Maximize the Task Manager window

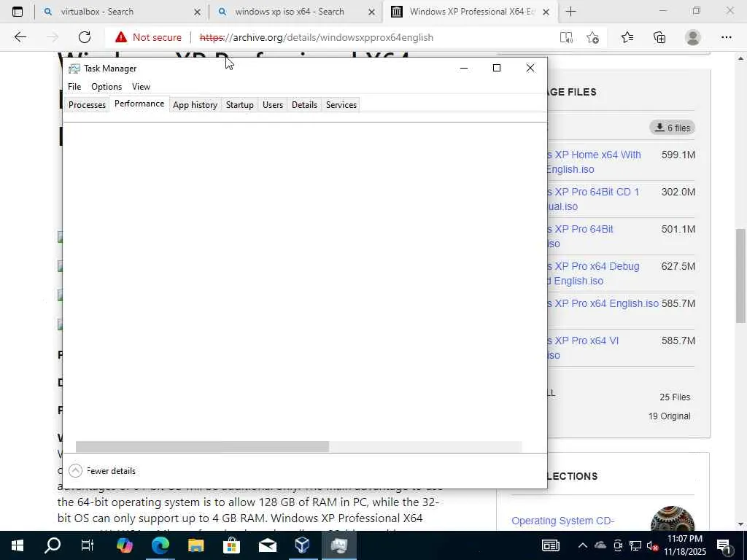(496, 68)
